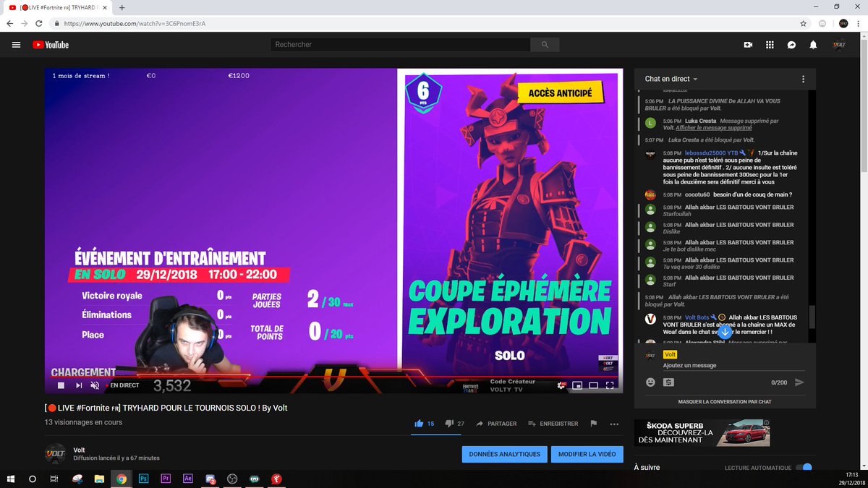Open the YouTube hamburger guide menu
The width and height of the screenshot is (868, 488).
click(x=16, y=45)
